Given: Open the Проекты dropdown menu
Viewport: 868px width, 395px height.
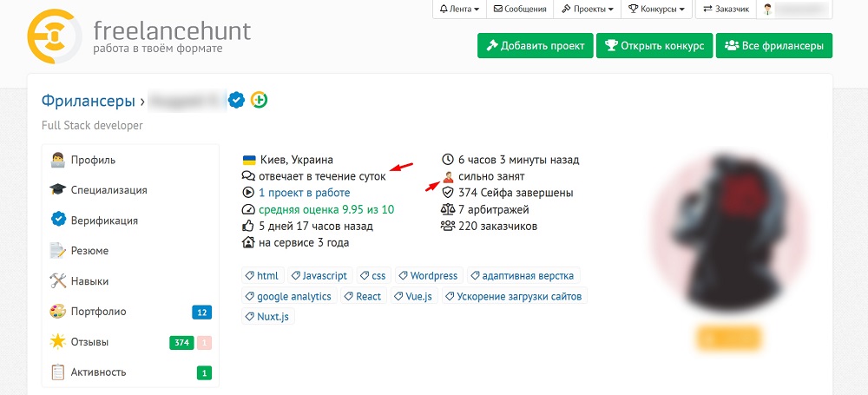Looking at the screenshot, I should coord(588,9).
